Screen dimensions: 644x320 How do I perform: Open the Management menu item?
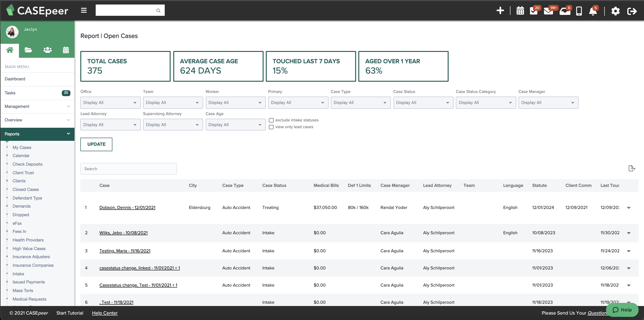pos(17,106)
